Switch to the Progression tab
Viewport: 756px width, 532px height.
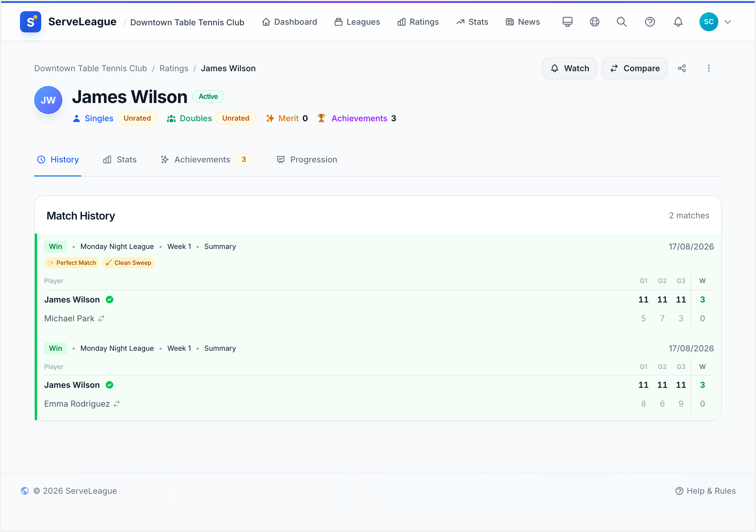(x=307, y=160)
